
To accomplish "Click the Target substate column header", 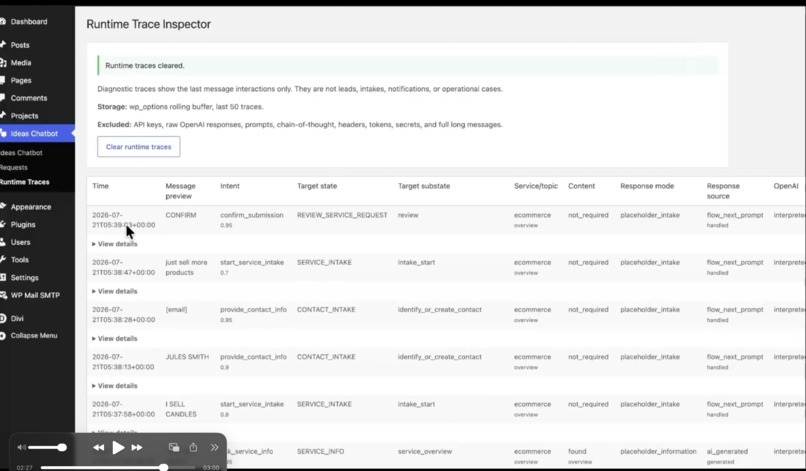I will point(424,186).
